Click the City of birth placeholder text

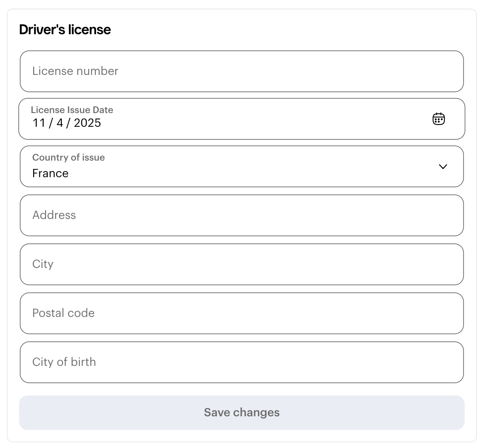click(64, 362)
